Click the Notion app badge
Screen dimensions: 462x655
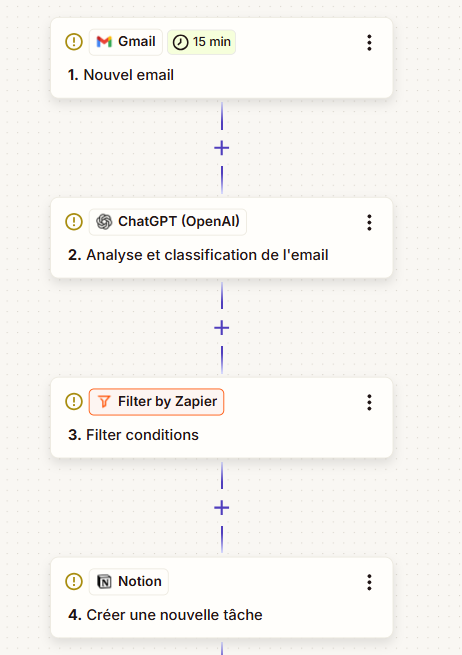(x=129, y=581)
